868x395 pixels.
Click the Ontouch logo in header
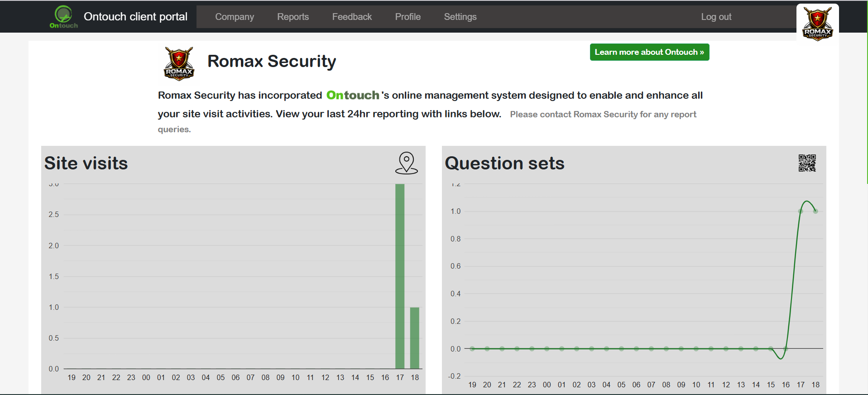tap(63, 17)
